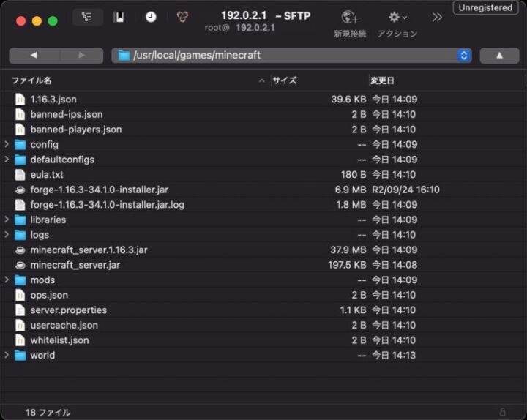Click the Unregistered badge

coord(485,8)
